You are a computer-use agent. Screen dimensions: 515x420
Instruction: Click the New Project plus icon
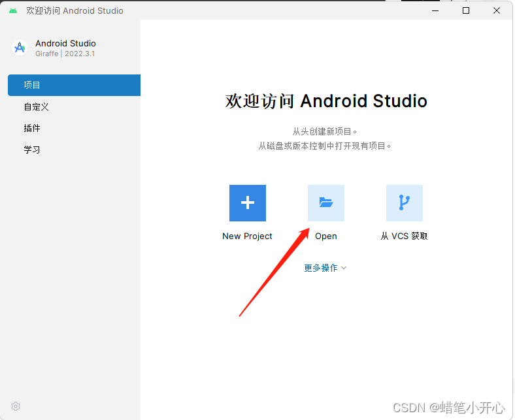[x=247, y=203]
